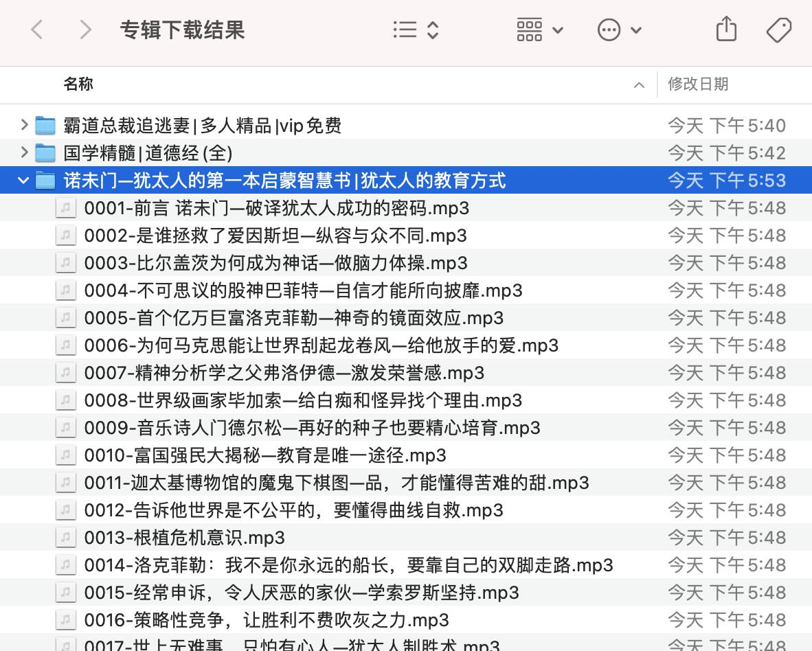Click date 今天 下午5:42 of 国学精髓 folder

(x=727, y=152)
